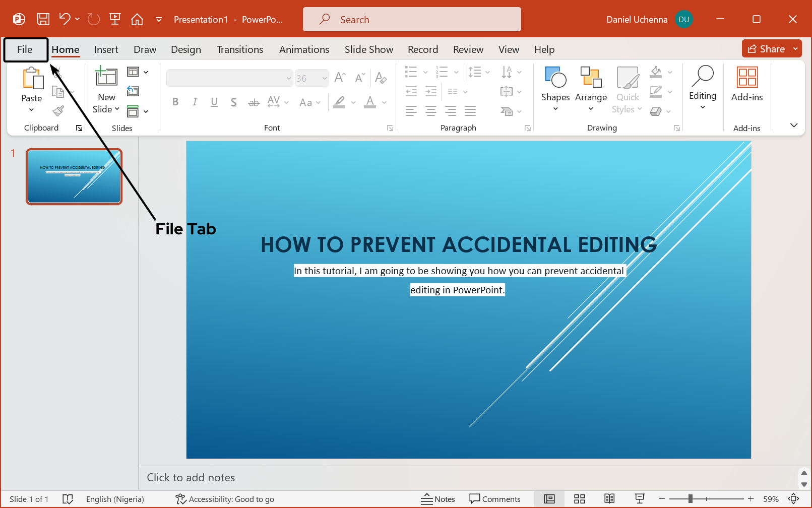Image resolution: width=812 pixels, height=508 pixels.
Task: Switch to the Animations ribbon tab
Action: (304, 49)
